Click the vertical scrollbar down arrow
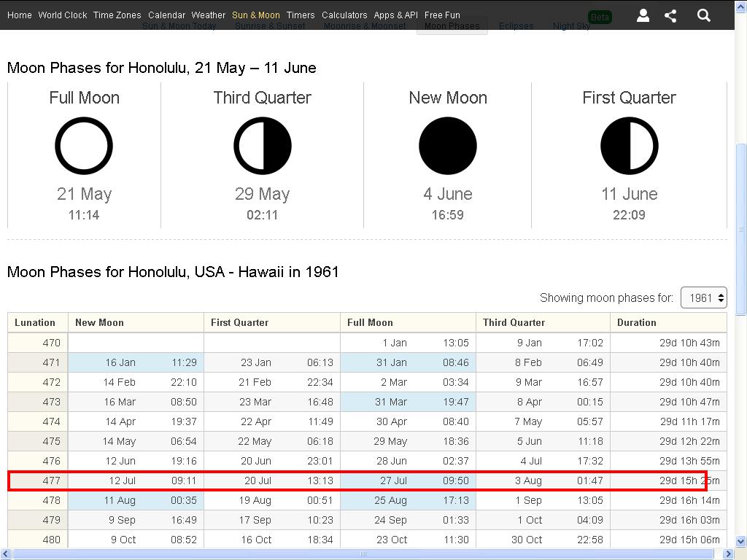Screen dimensions: 747x560 click(741, 541)
